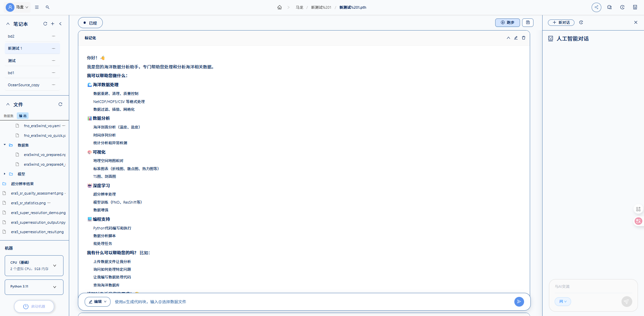The width and height of the screenshot is (644, 316).
Task: Switch to the 输出 tab
Action: pos(23,116)
